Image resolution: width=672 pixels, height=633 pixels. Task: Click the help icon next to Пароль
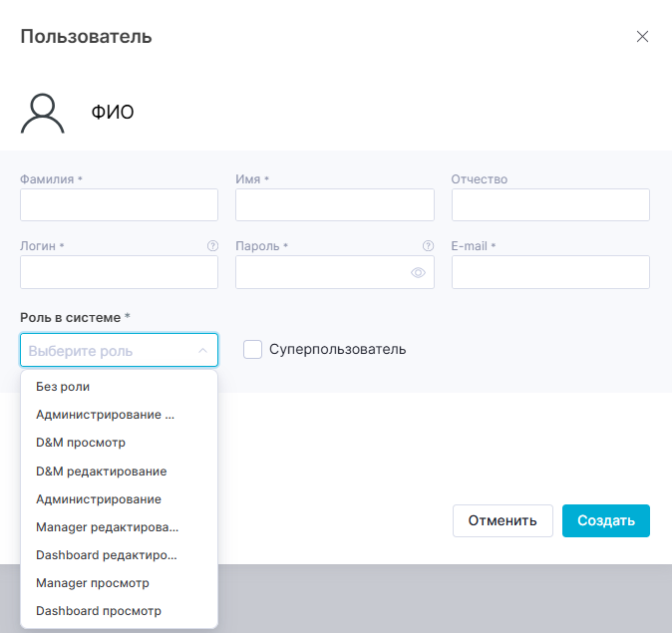(x=428, y=245)
